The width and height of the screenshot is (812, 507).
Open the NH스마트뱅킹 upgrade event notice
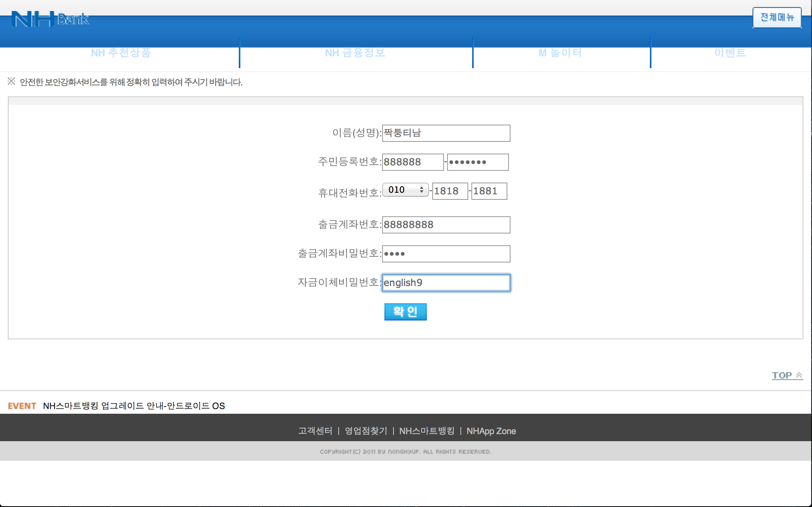134,406
